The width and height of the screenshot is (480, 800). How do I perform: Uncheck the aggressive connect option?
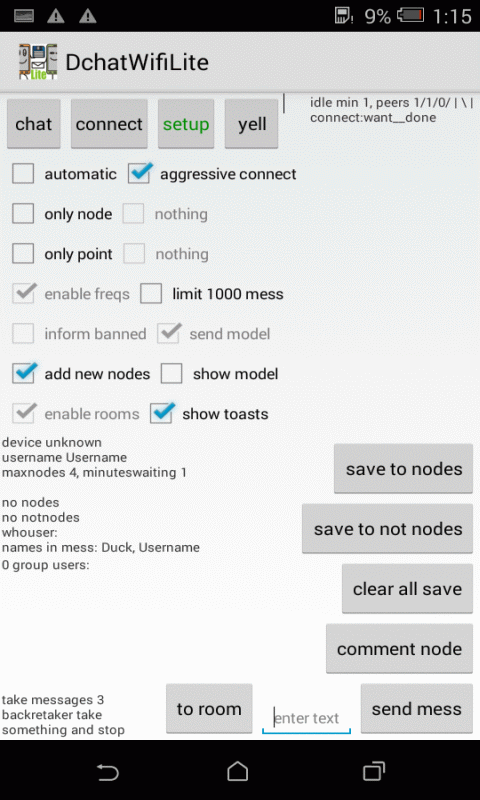[x=139, y=174]
